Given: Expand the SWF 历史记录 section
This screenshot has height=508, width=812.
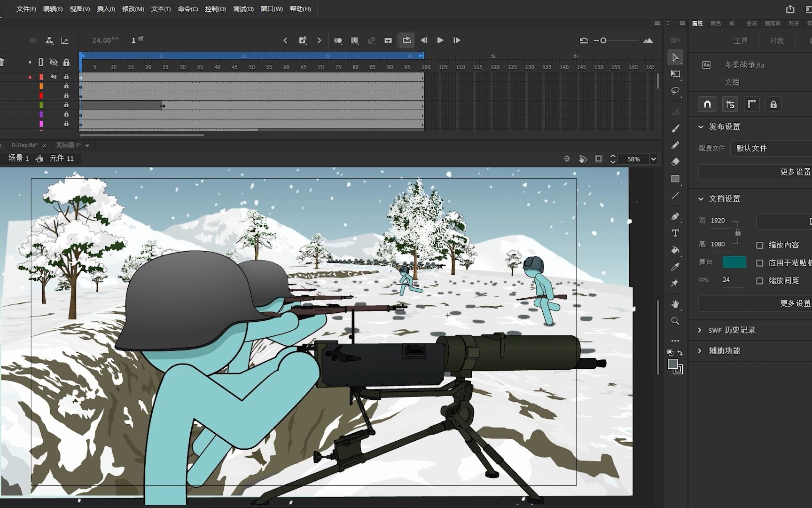Looking at the screenshot, I should click(x=700, y=330).
